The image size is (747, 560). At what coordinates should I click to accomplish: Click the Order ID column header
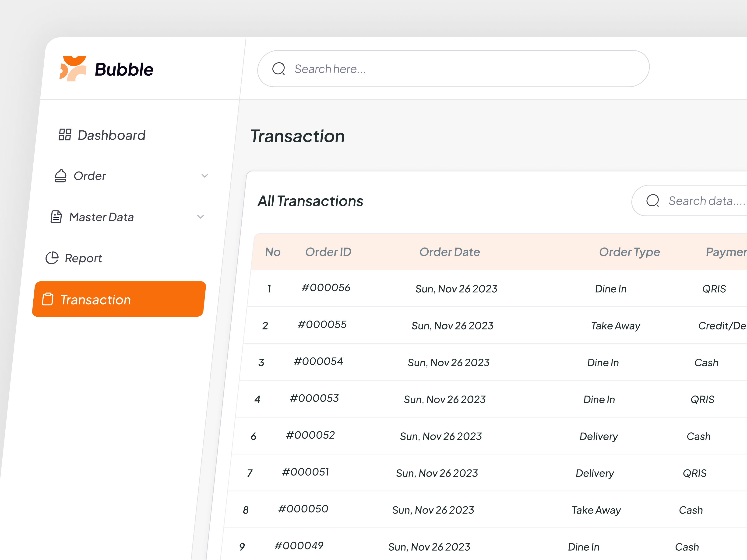pos(328,252)
